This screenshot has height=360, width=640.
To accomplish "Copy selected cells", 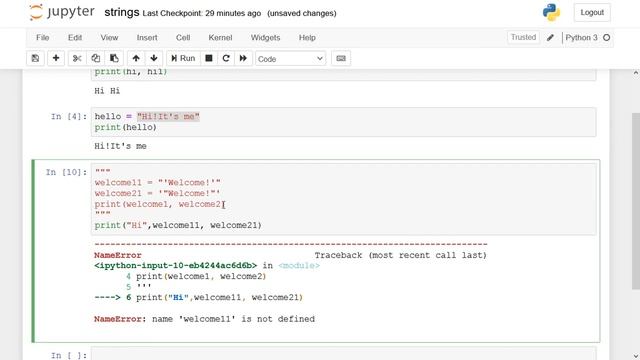I will click(x=96, y=58).
